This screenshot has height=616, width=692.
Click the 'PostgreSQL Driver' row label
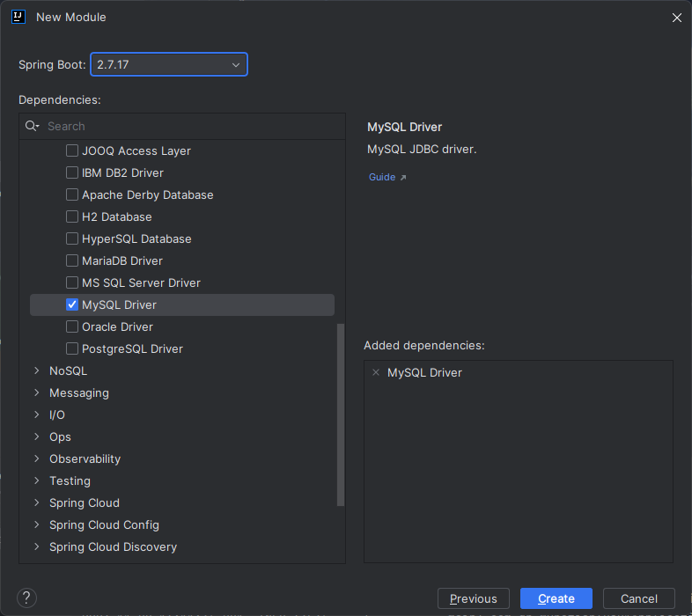(132, 349)
